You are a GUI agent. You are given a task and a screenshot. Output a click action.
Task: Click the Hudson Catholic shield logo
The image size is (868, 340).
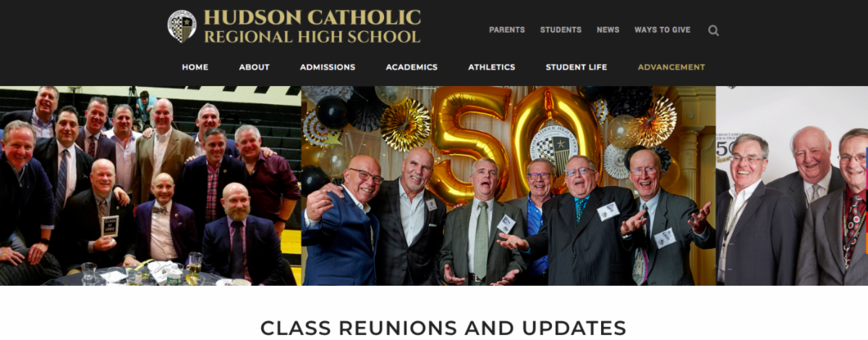182,26
